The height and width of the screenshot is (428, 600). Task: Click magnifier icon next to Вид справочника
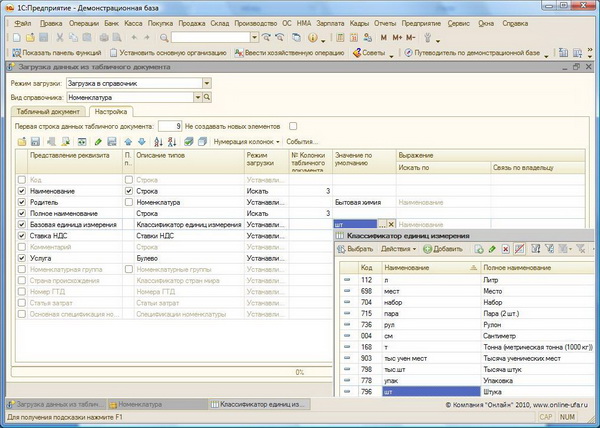point(207,98)
